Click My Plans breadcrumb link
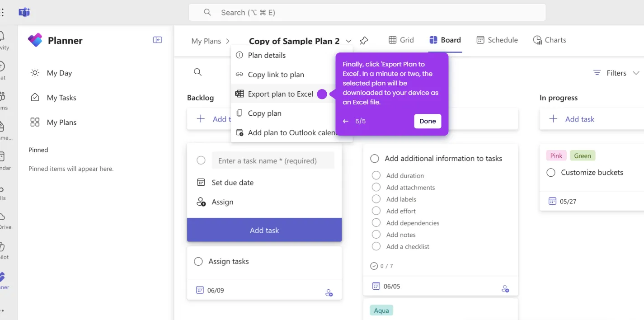This screenshot has width=644, height=320. coord(206,41)
